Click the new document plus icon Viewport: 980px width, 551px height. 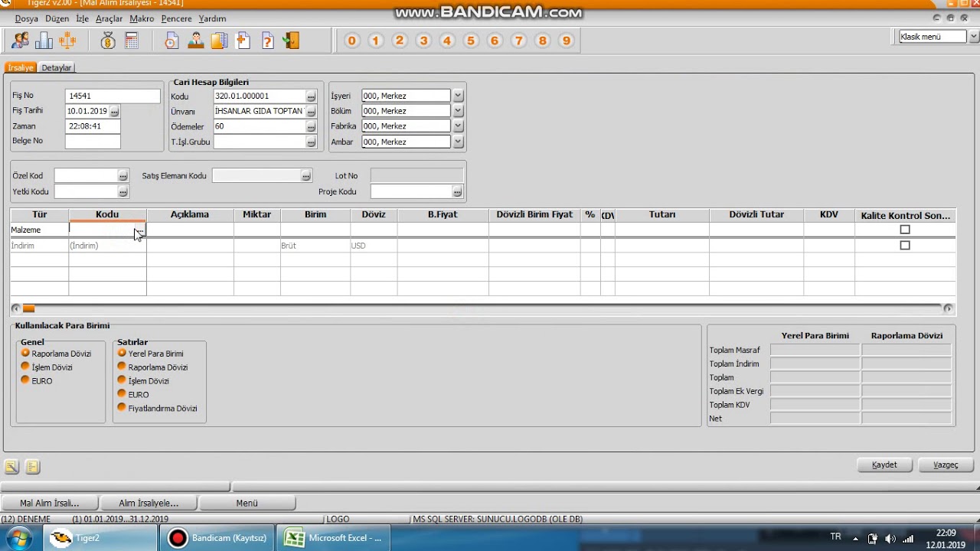click(x=243, y=41)
